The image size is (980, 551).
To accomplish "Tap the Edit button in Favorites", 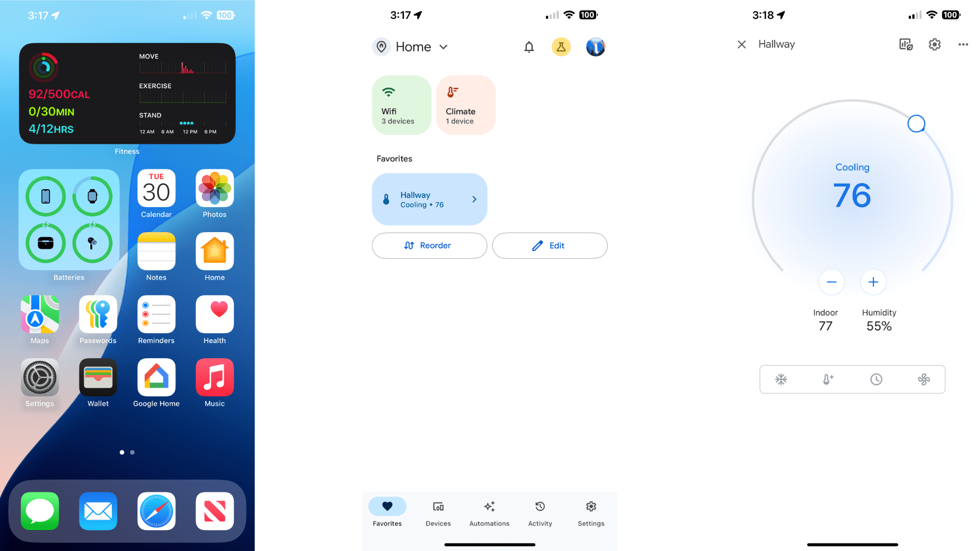I will point(549,245).
